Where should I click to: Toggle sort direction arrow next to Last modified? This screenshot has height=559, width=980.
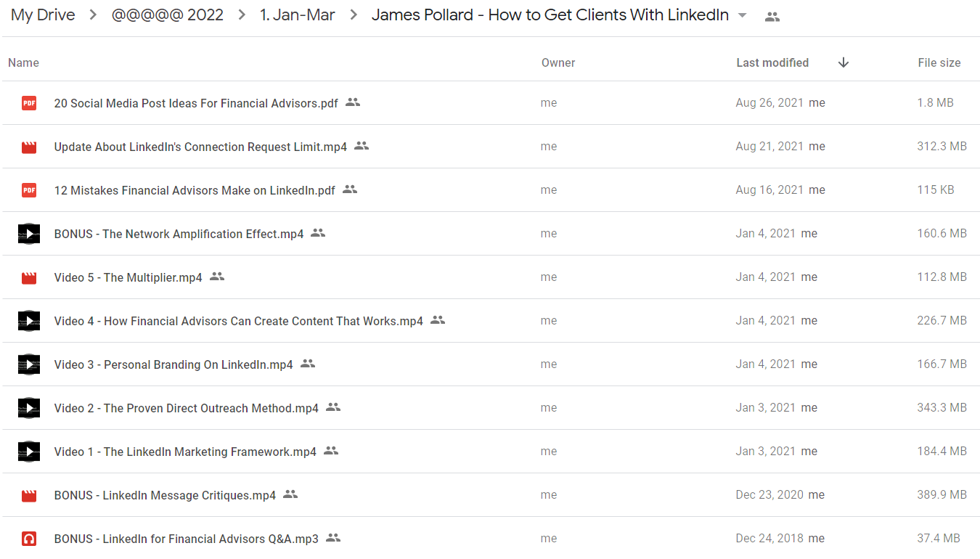(843, 62)
